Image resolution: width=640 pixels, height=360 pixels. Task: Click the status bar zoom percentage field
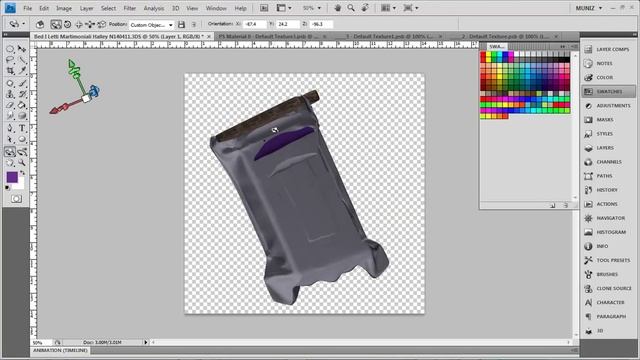pyautogui.click(x=41, y=342)
